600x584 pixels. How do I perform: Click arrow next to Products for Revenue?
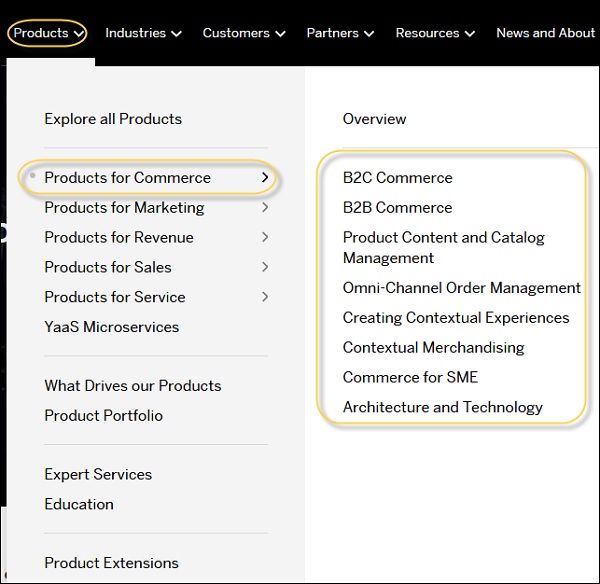coord(265,238)
